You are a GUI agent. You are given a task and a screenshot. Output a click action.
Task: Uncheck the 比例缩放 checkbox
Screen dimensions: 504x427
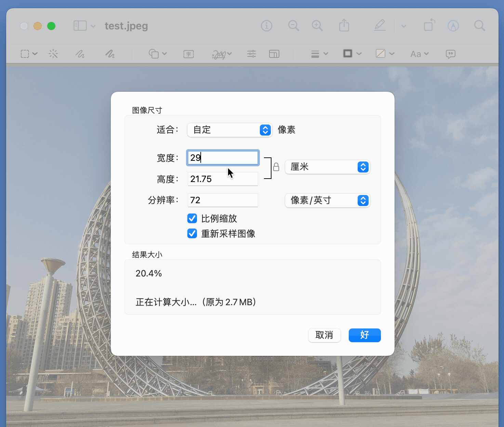tap(192, 218)
